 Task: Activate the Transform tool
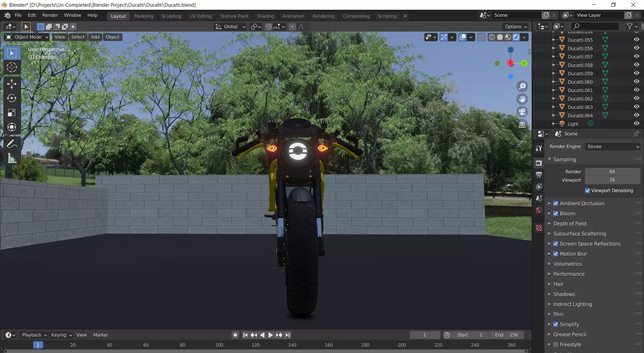[12, 127]
